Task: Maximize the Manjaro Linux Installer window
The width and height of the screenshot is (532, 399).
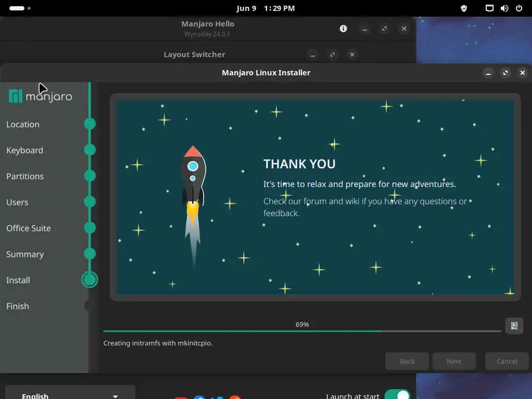Action: click(x=506, y=73)
